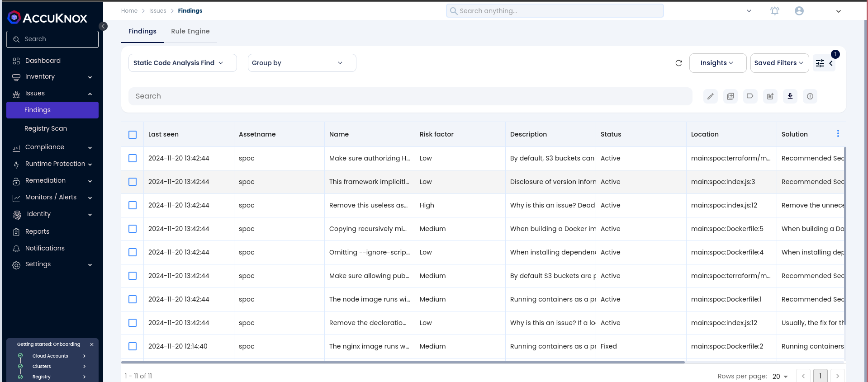Check the 'Make sure allowing pub...' row
868x382 pixels.
(133, 276)
